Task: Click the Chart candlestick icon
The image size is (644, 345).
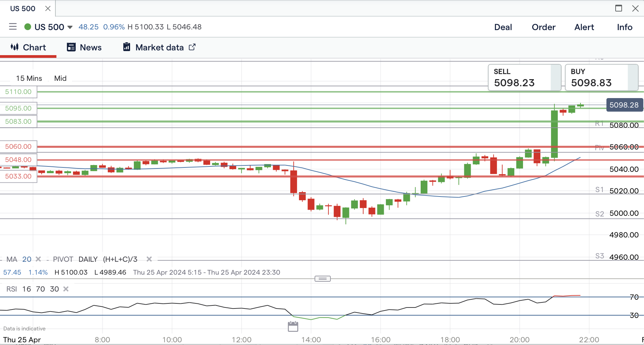Action: click(15, 47)
